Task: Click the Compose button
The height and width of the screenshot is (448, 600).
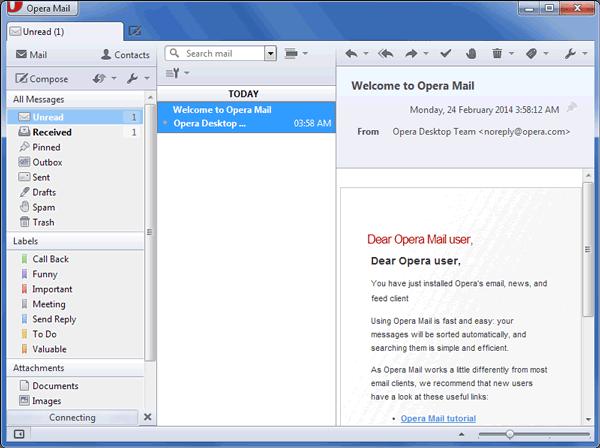Action: 42,79
